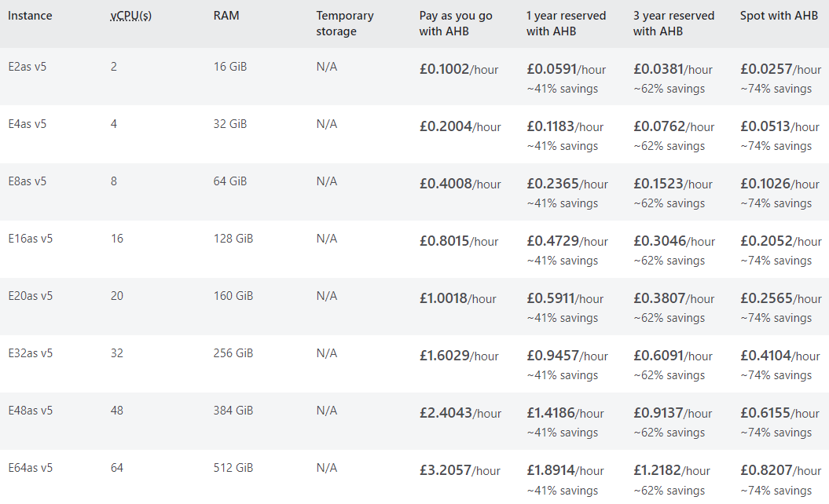This screenshot has width=829, height=504.
Task: Click the 1 year reserved with AHB header
Action: point(566,24)
